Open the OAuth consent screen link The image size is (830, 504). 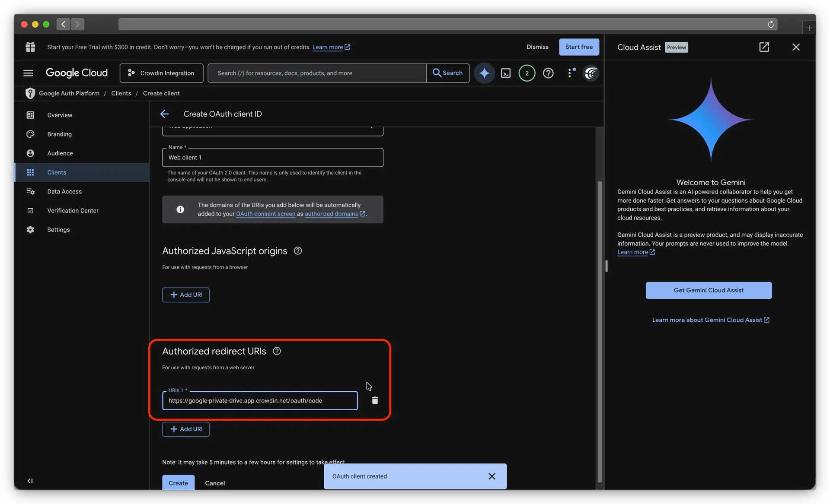point(265,214)
